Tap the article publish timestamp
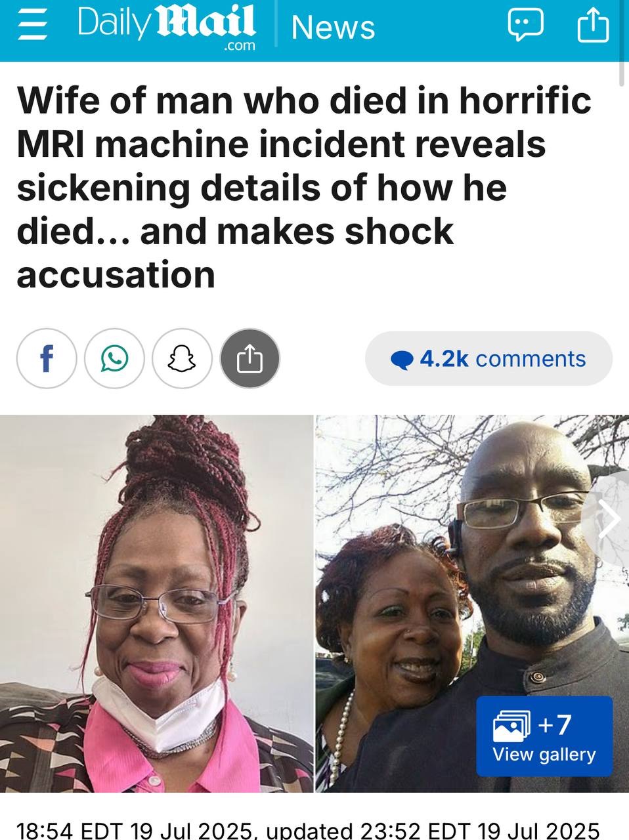 click(307, 829)
